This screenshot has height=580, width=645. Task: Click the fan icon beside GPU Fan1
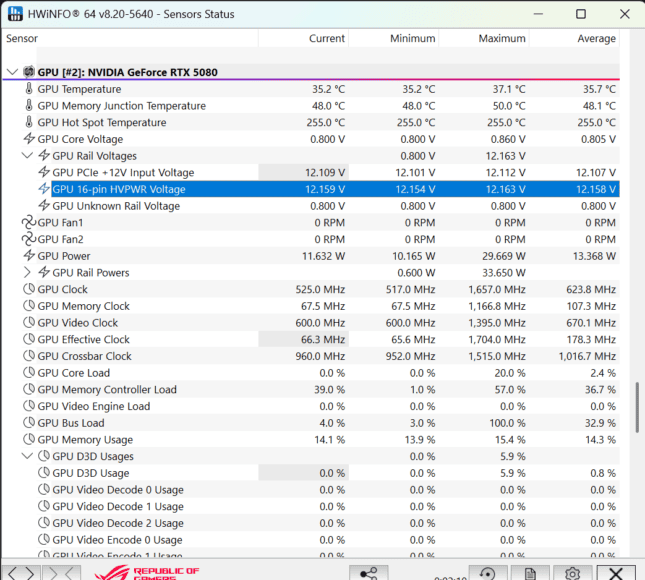tap(28, 222)
